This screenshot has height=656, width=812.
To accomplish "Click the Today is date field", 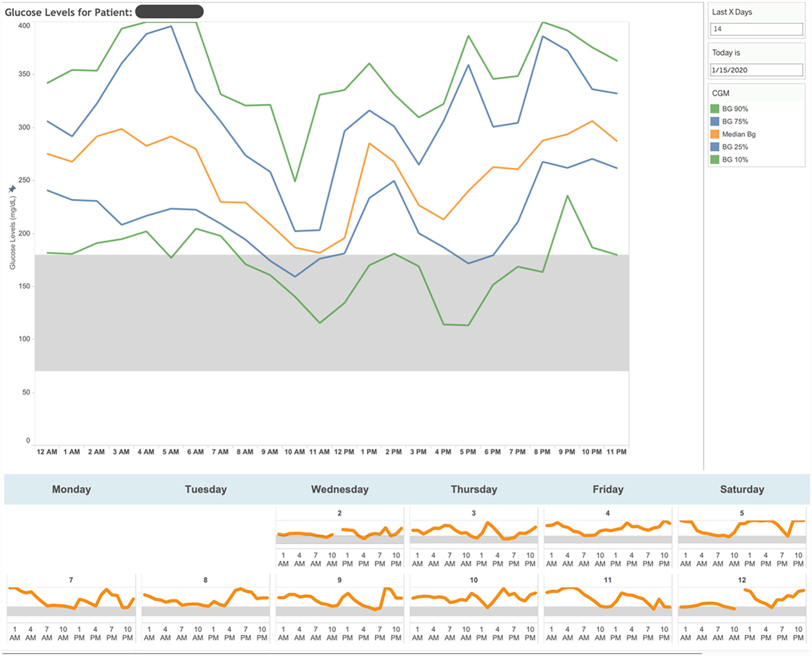I will tap(757, 70).
